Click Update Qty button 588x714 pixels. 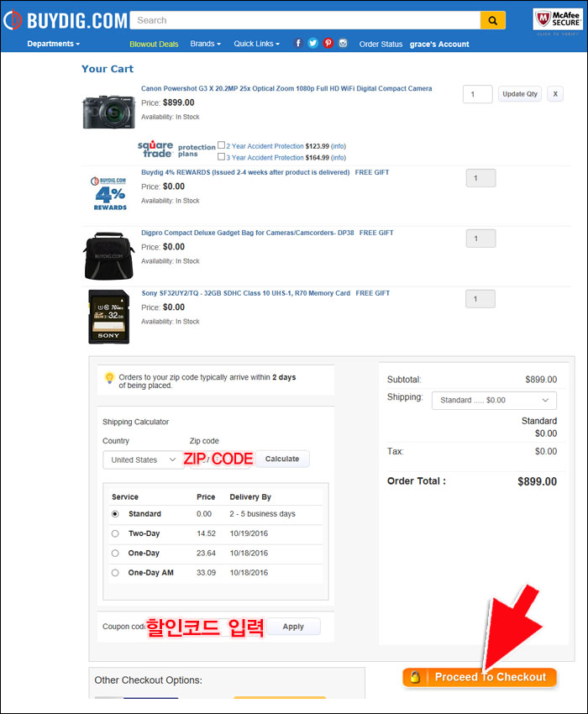click(x=520, y=94)
